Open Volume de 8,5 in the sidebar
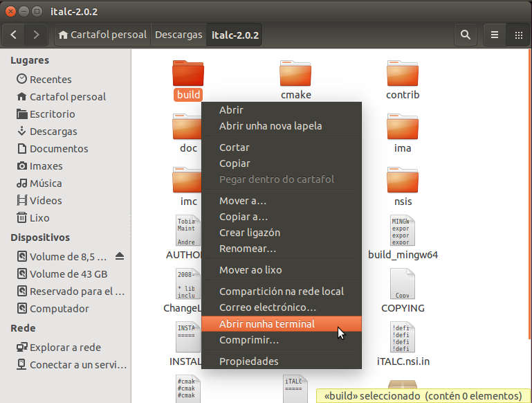The height and width of the screenshot is (403, 532). [x=62, y=257]
